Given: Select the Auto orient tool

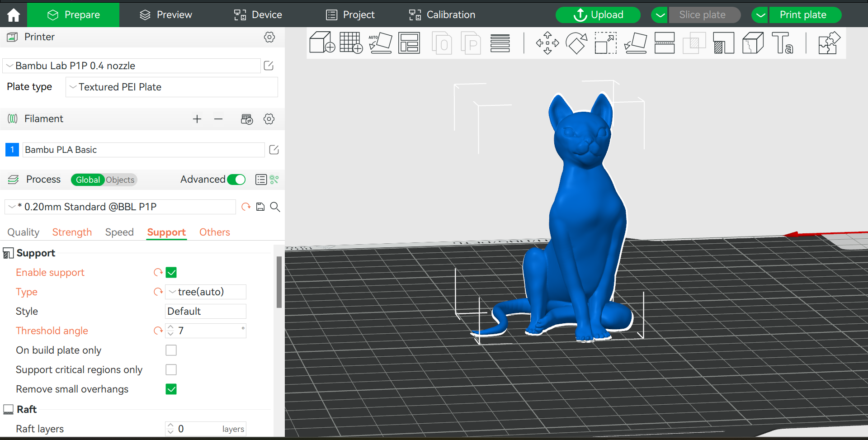Looking at the screenshot, I should click(380, 43).
